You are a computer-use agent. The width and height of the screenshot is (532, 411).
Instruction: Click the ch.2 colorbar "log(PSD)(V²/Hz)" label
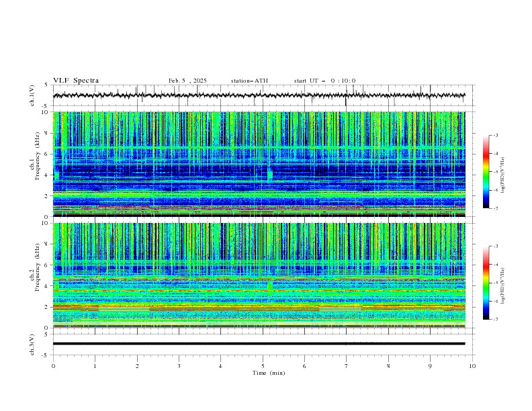(502, 286)
